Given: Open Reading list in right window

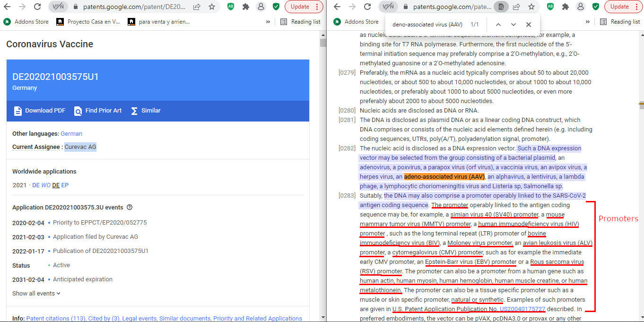Looking at the screenshot, I should point(620,22).
